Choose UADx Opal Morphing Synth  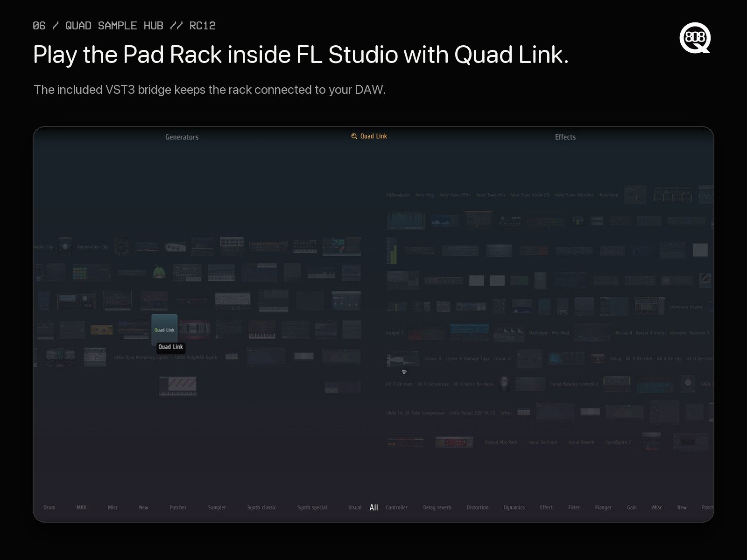pos(141,357)
